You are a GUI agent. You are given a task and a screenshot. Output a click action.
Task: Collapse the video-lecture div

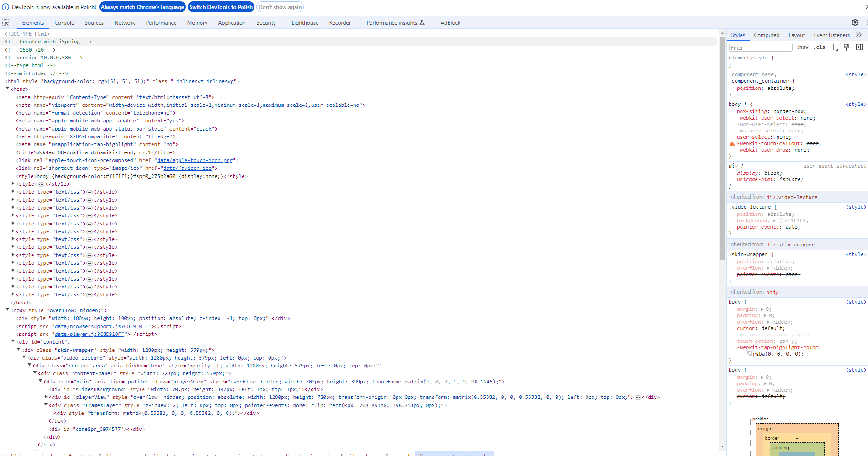24,357
